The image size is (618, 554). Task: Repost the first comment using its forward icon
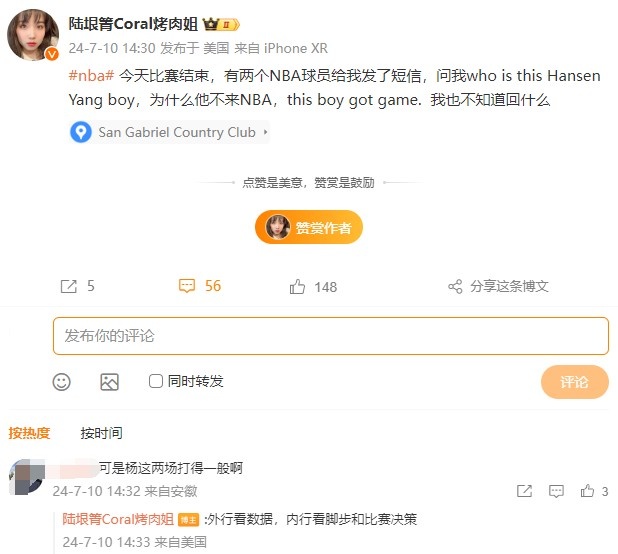524,491
